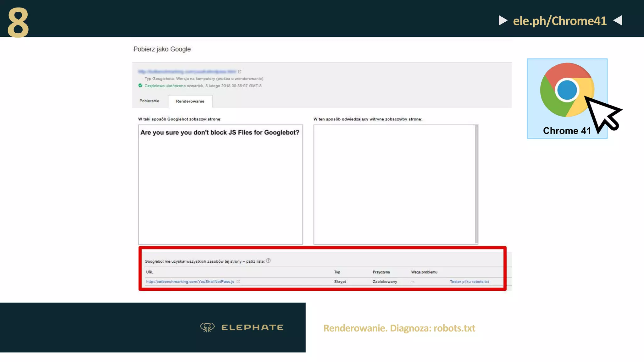644x362 pixels.
Task: Click the 'Googlebot nie uzyskał wszystkich zasobów' notice
Action: click(x=204, y=261)
